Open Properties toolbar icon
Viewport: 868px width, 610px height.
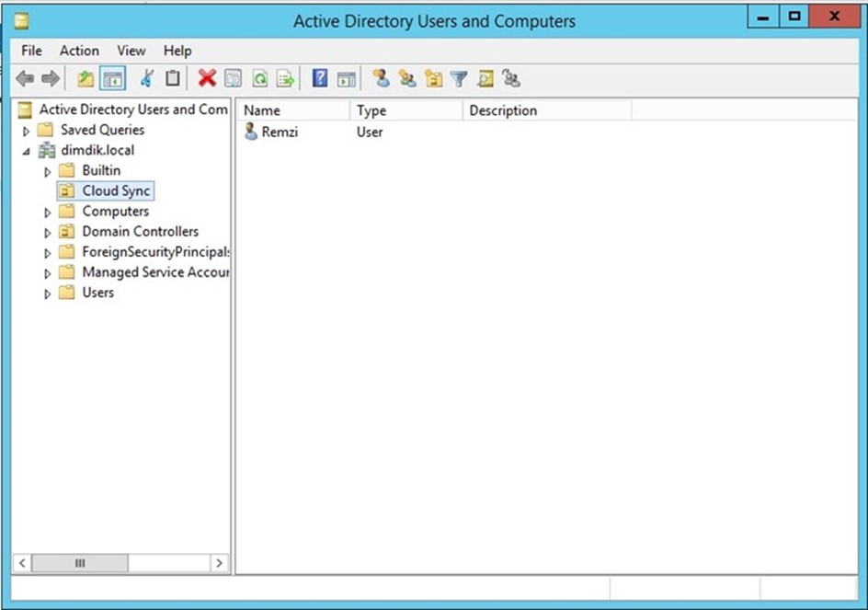(233, 79)
